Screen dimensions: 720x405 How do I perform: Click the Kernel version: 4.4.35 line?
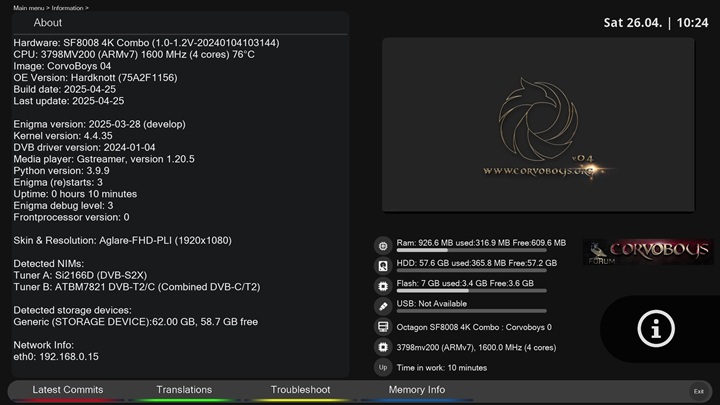click(62, 136)
